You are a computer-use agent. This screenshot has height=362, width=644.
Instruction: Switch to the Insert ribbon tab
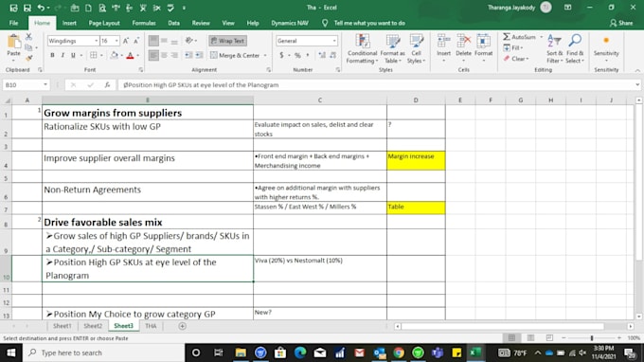click(x=69, y=23)
